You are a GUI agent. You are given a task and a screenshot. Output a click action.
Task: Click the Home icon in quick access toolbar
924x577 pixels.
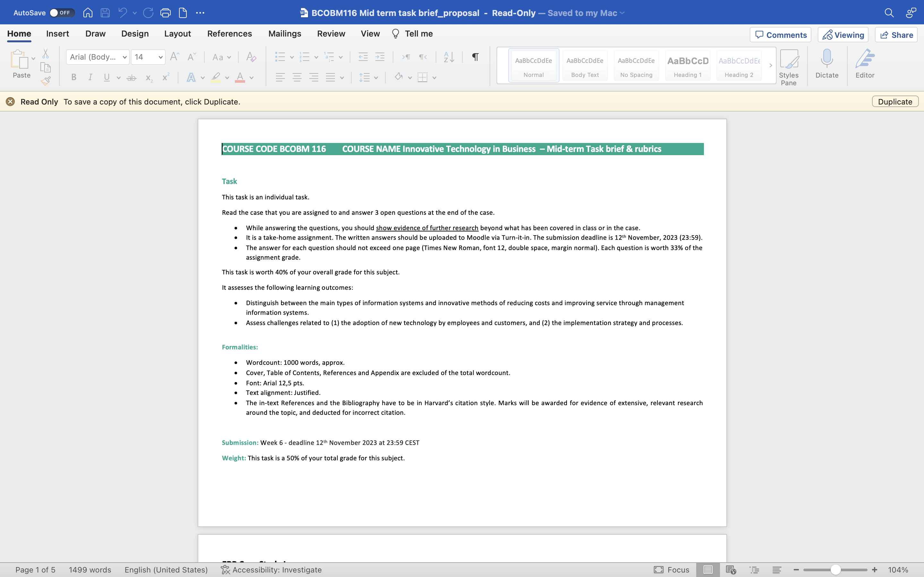pos(88,13)
